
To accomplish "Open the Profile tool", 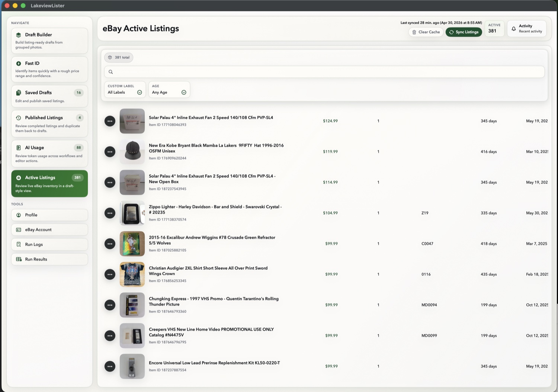I will coord(49,215).
